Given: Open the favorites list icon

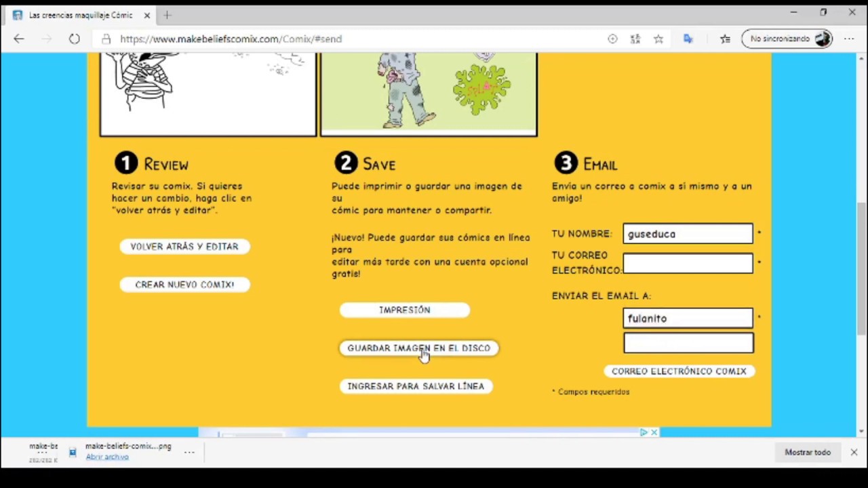Looking at the screenshot, I should point(725,39).
